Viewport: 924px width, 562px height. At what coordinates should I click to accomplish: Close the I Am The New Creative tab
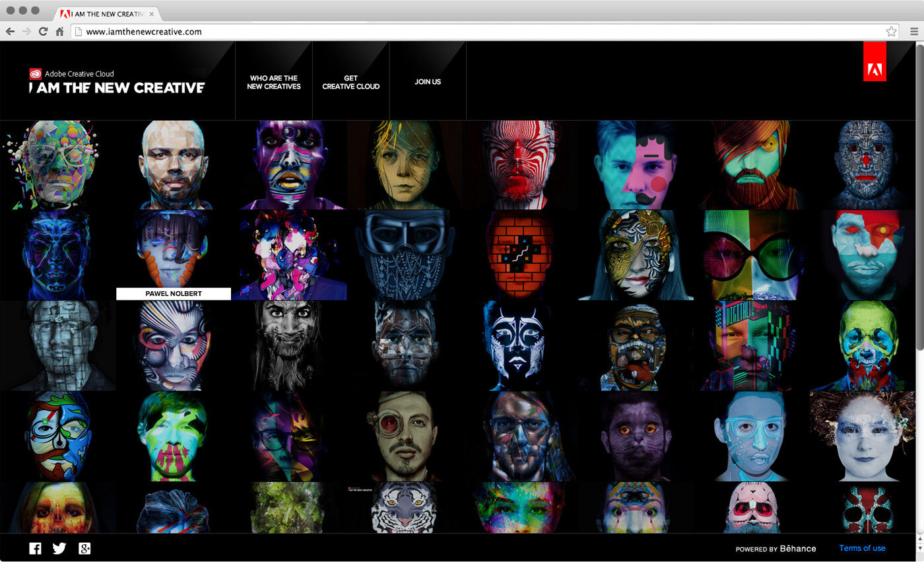coord(152,13)
